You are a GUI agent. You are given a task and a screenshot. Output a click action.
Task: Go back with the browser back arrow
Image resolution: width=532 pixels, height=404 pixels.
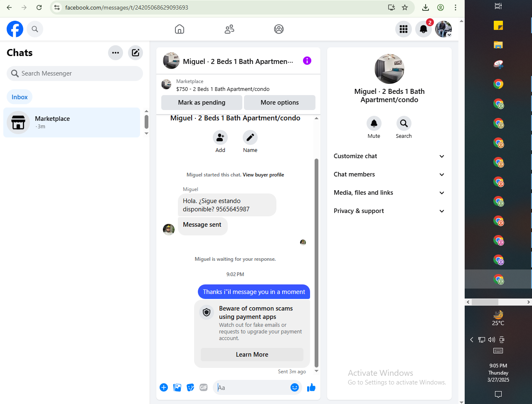9,7
